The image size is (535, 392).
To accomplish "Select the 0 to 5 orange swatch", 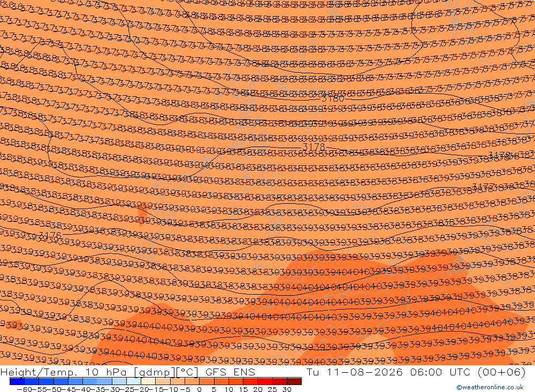I will (207, 381).
